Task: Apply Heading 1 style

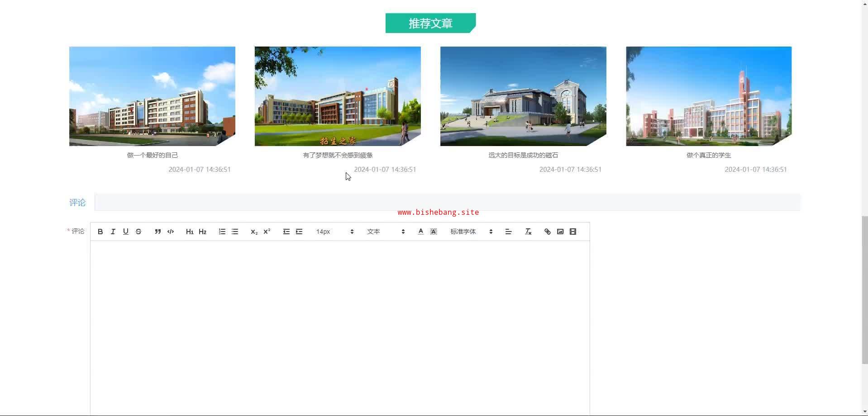Action: pos(190,232)
